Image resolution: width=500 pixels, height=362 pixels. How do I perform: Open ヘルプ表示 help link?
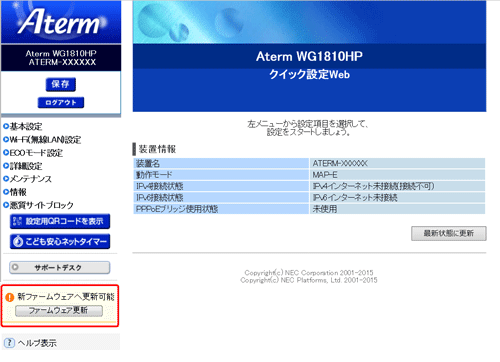(x=37, y=343)
